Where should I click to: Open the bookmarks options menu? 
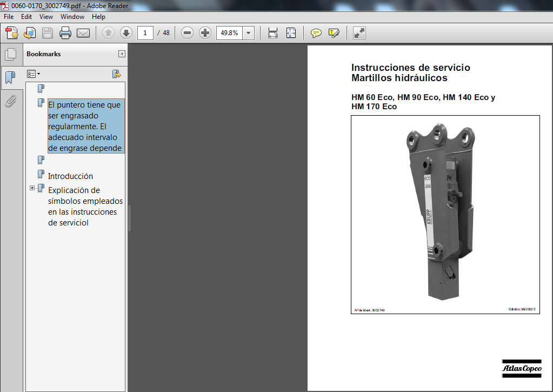[34, 74]
